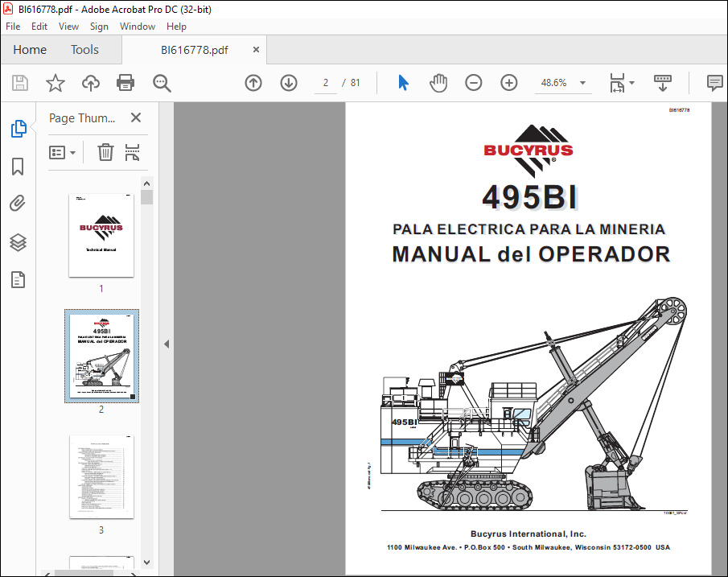The image size is (728, 577).
Task: Switch to the Home tab
Action: [30, 50]
